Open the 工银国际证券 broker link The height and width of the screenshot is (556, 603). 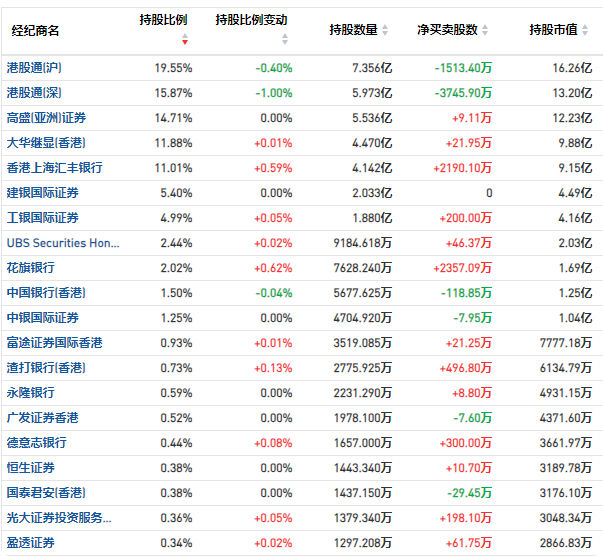[43, 218]
